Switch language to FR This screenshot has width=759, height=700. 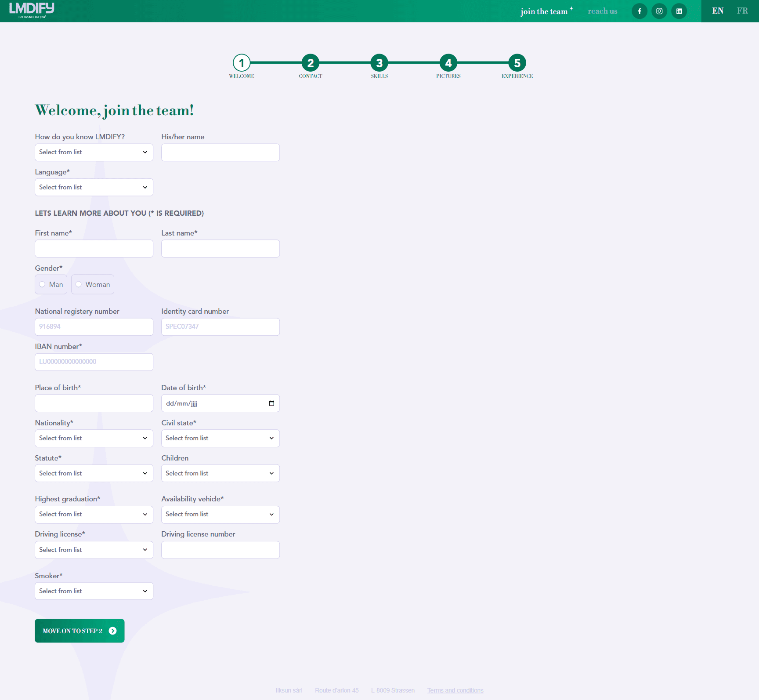[x=742, y=11]
